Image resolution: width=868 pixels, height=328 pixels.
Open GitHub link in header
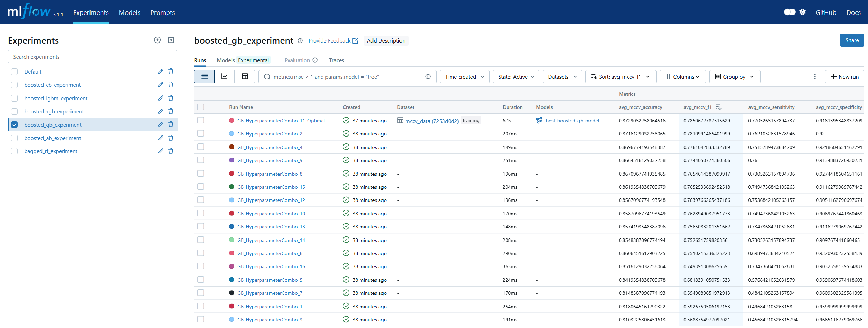click(x=826, y=12)
